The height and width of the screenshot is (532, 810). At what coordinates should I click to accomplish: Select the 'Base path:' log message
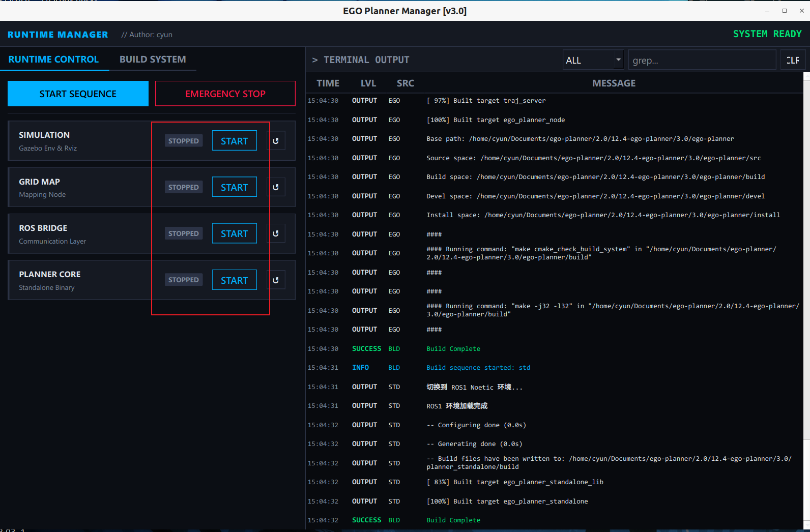(x=580, y=139)
